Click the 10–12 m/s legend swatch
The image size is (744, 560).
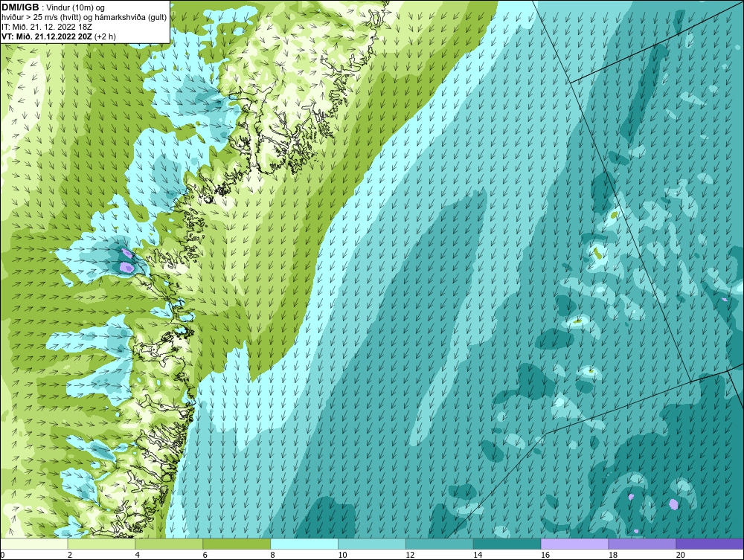pos(372,544)
